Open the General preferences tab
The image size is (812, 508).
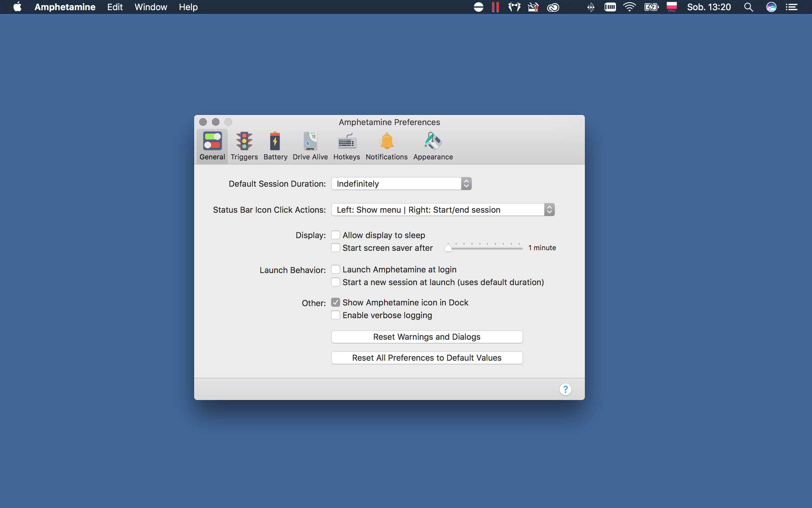pos(212,146)
